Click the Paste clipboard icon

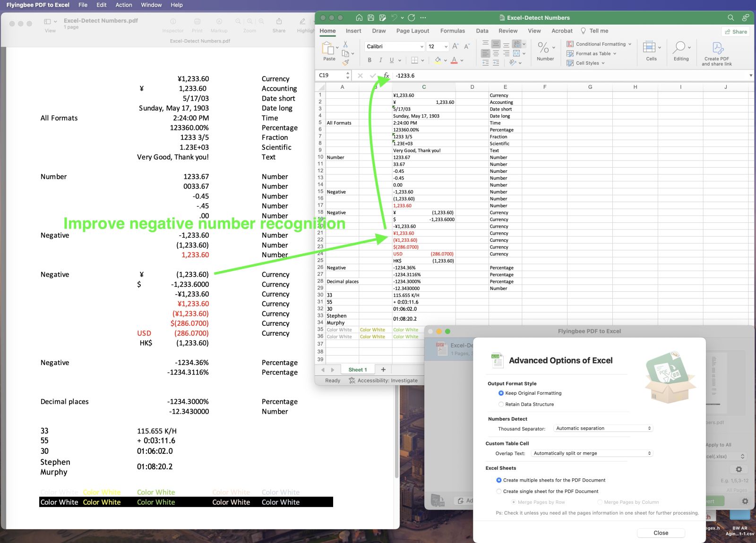point(328,48)
